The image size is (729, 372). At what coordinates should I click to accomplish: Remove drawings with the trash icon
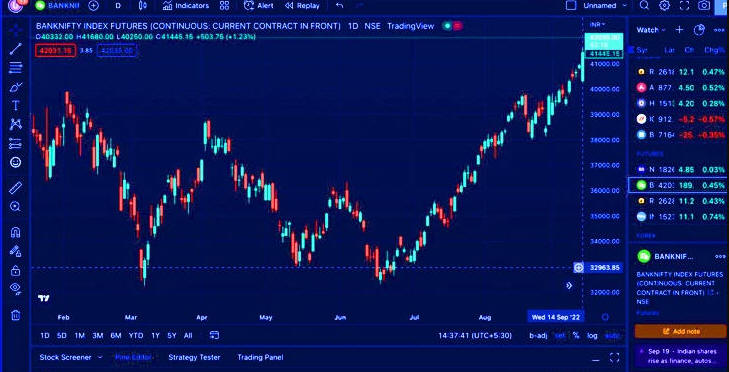(15, 315)
